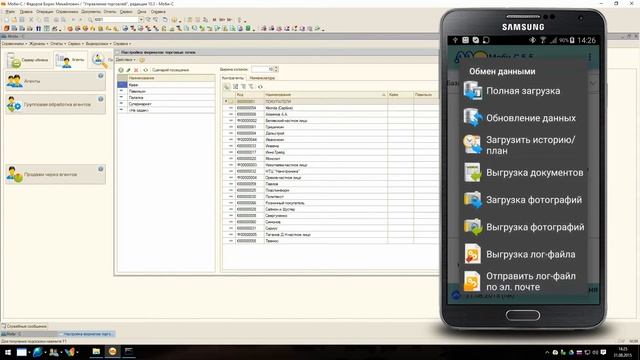Expand the Отчеты dropdown in the Моби-С bar
Screen dimensions: 640x360
(58, 44)
